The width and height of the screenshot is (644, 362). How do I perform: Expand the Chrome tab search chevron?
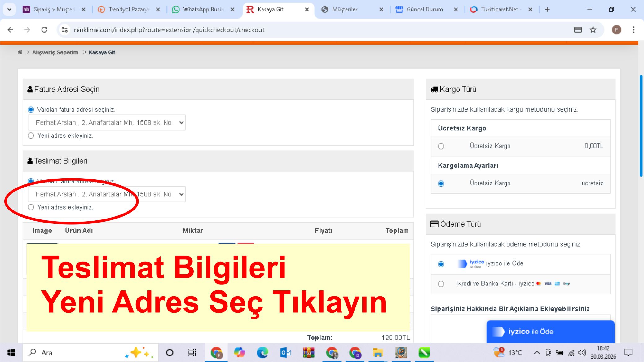(x=9, y=9)
